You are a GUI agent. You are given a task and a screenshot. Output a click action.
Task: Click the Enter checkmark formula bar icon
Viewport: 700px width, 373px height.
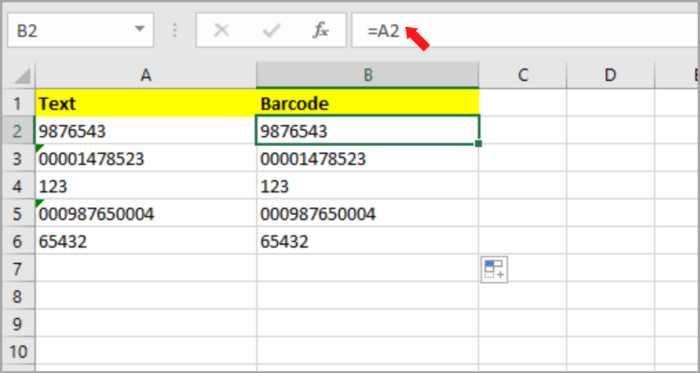pyautogui.click(x=271, y=30)
